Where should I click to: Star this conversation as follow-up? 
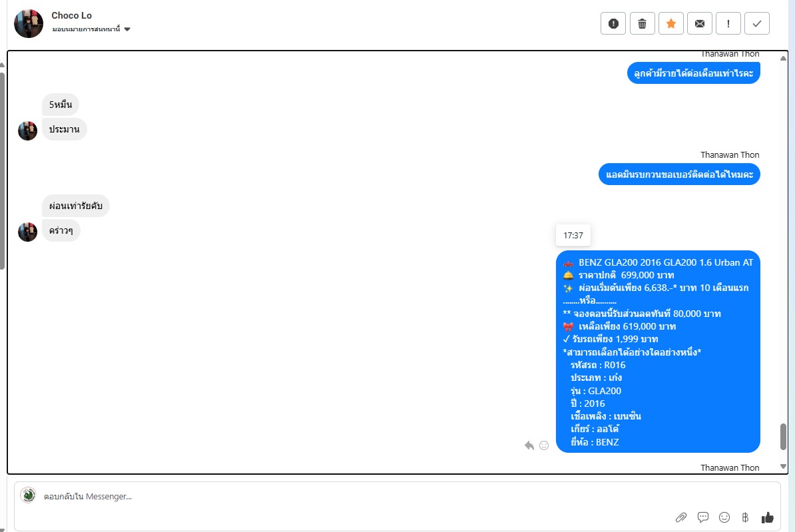coord(670,23)
